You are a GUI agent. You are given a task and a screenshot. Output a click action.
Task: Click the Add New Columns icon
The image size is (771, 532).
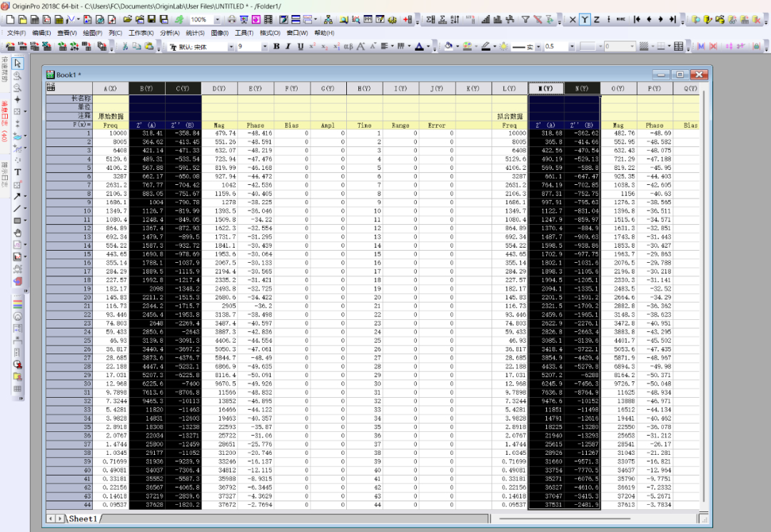[x=408, y=20]
